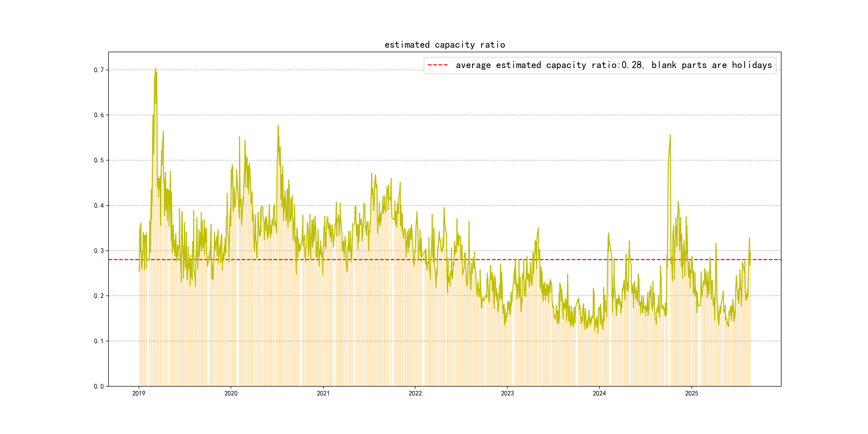Screen dimensions: 868x434
Task: Click the 0.0 y-axis tick label
Action: coord(99,386)
